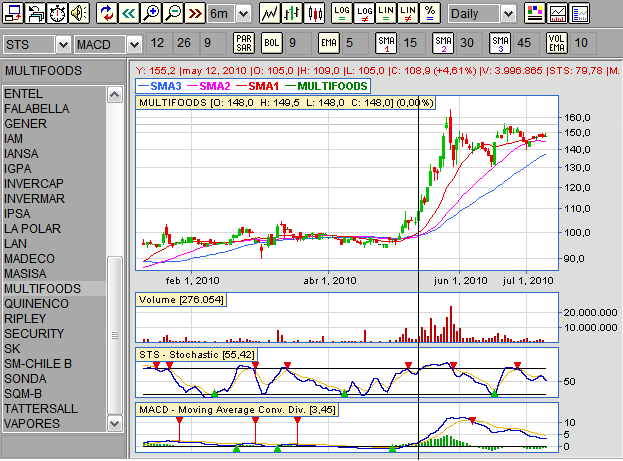Refresh chart with the circular arrows icon
623x461 pixels.
(x=106, y=13)
